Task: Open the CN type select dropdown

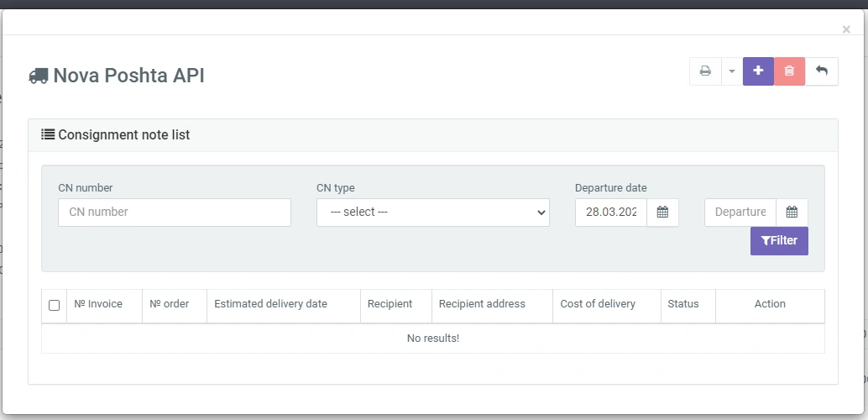Action: click(432, 213)
